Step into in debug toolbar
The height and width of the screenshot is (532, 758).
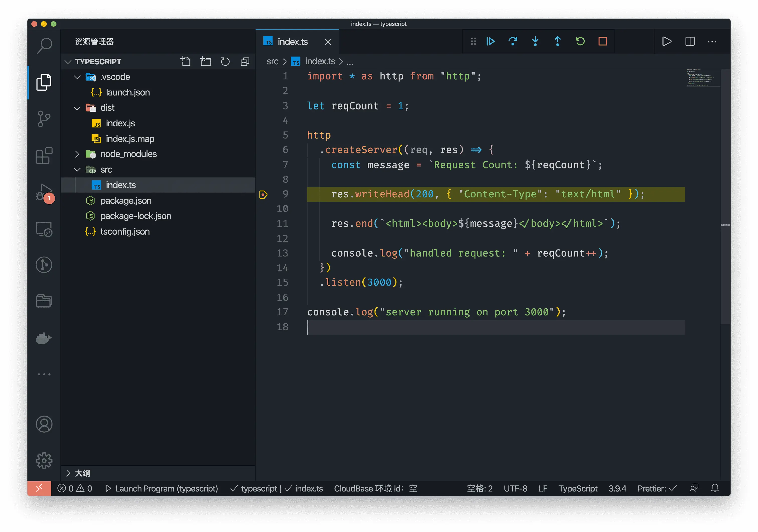tap(535, 41)
